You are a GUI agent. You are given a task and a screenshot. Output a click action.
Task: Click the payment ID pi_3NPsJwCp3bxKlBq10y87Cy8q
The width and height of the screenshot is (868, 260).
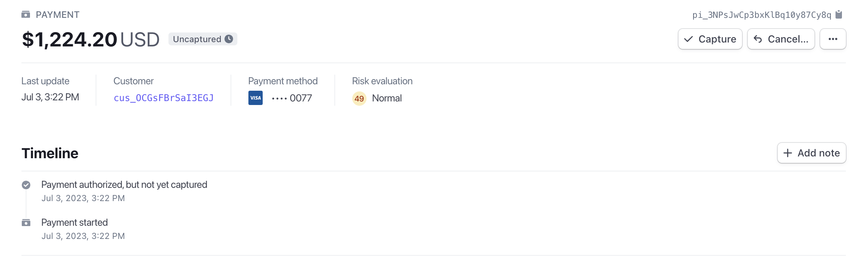coord(762,15)
